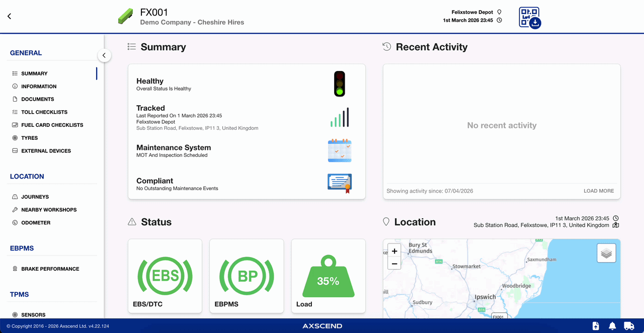Click the document upload icon in footer
This screenshot has width=644, height=333.
[596, 326]
